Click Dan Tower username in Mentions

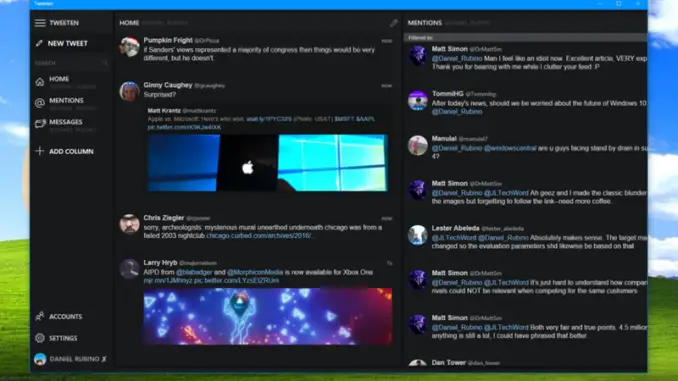(x=448, y=362)
